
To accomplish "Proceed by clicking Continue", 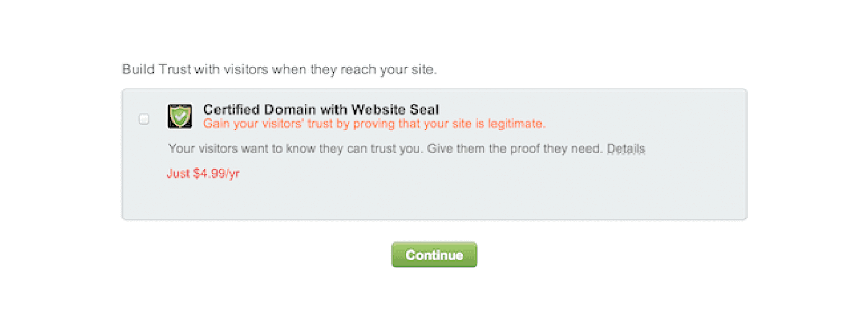I will [x=434, y=255].
